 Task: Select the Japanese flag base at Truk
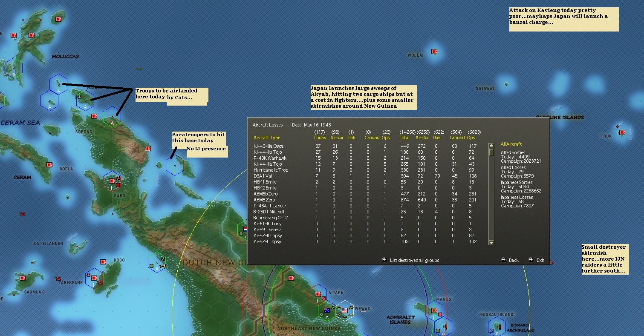tap(621, 132)
